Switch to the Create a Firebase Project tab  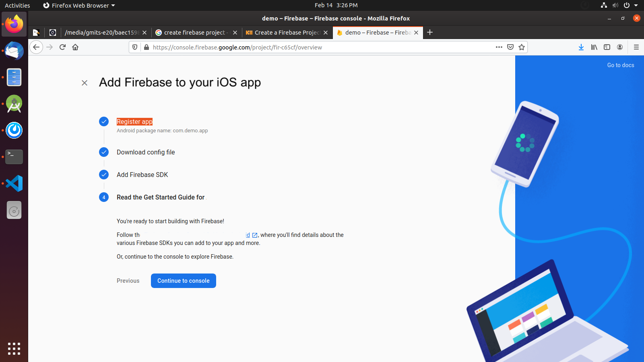pos(287,33)
